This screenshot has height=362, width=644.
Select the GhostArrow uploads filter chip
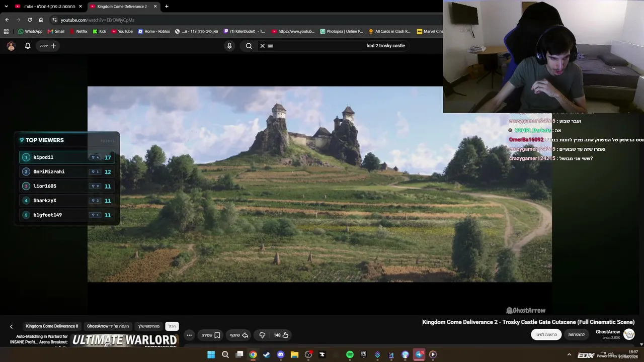click(108, 326)
